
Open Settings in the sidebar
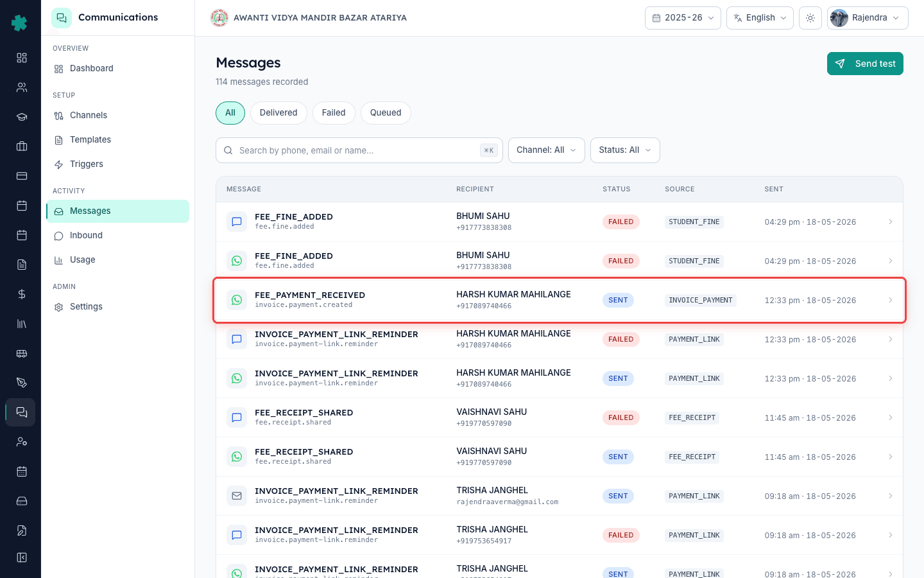(117, 307)
